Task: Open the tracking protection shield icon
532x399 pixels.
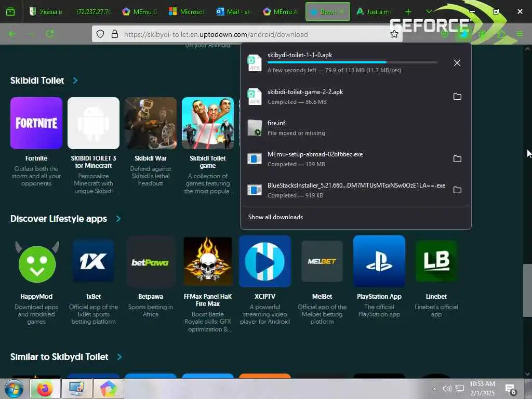Action: [100, 34]
